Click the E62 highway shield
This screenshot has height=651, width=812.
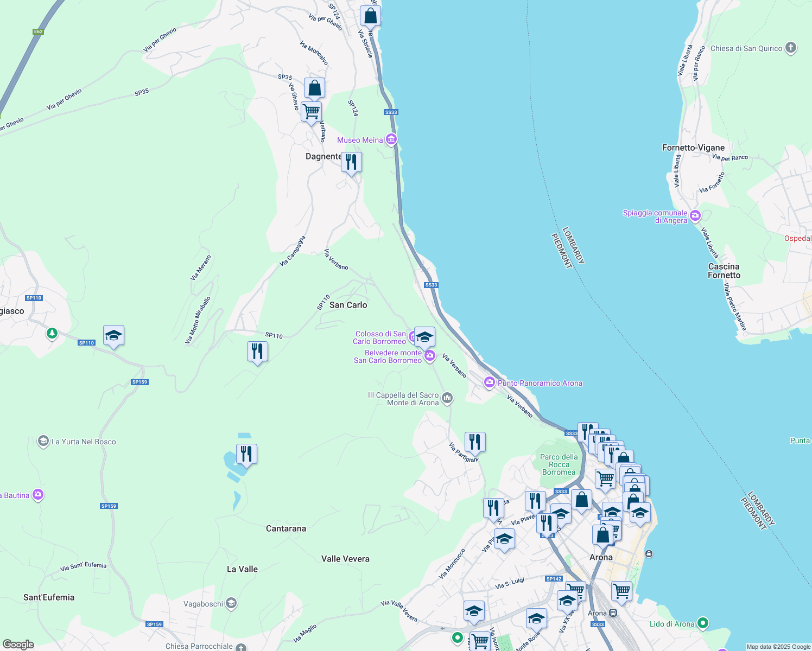click(x=38, y=31)
